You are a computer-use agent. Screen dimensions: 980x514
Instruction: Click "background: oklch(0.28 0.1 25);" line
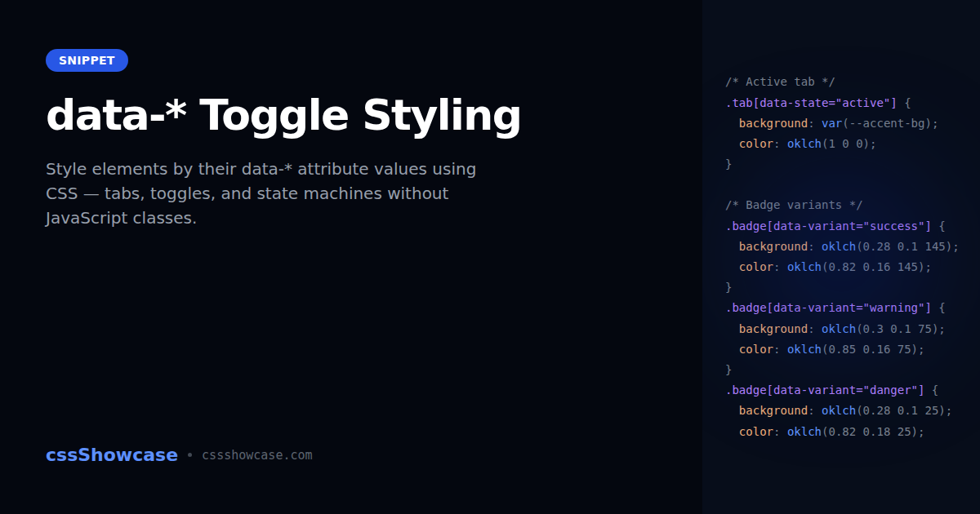[x=845, y=410]
